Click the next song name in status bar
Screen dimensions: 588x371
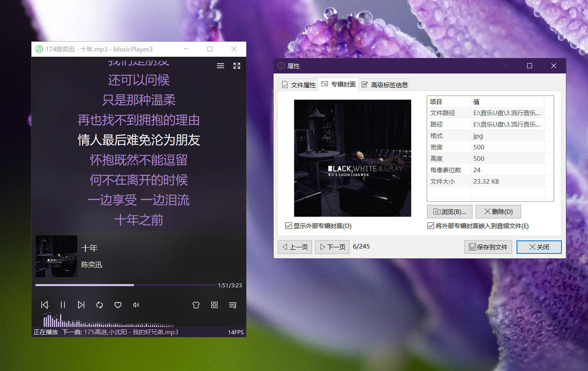point(131,332)
